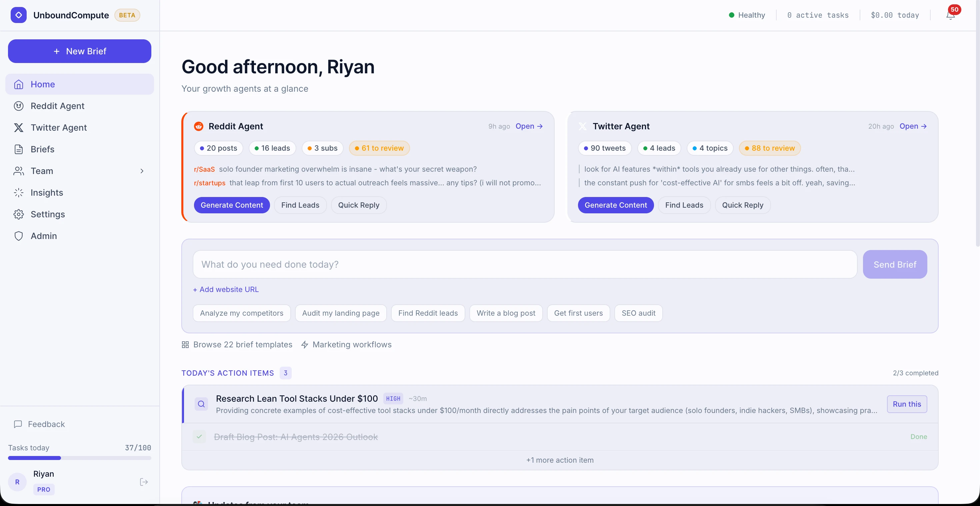980x506 pixels.
Task: Click the notification bell icon
Action: pos(950,15)
